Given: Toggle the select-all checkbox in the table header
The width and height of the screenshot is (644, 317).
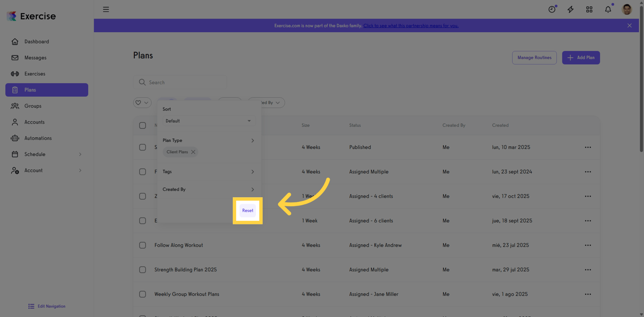Looking at the screenshot, I should click(143, 125).
